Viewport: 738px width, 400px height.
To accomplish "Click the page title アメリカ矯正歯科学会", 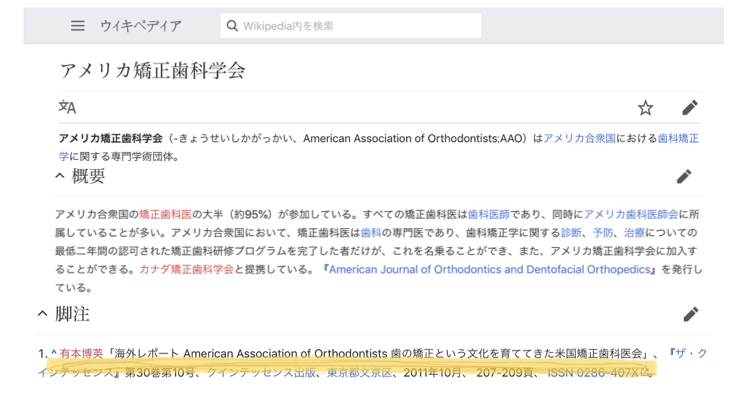I will click(x=152, y=71).
